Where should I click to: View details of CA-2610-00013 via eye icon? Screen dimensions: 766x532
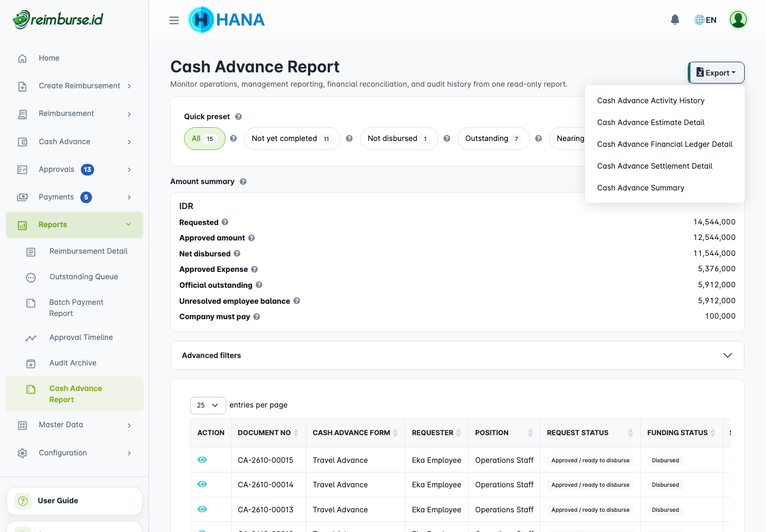point(202,509)
